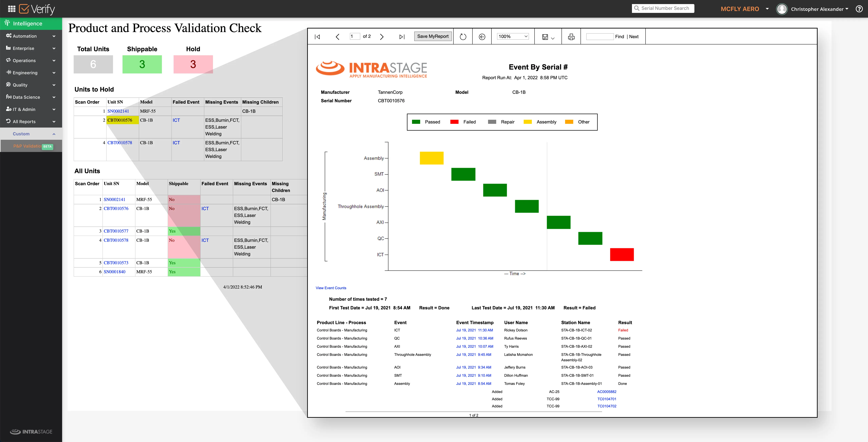Screen dimensions: 868x442
Task: Expand the IT & Admin chevron
Action: pos(54,110)
